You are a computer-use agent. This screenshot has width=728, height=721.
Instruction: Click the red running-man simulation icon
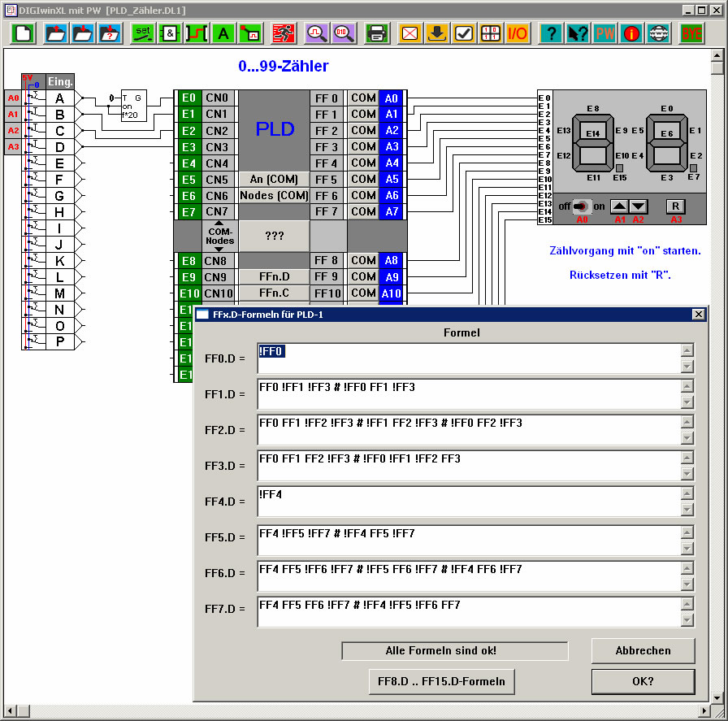point(284,33)
